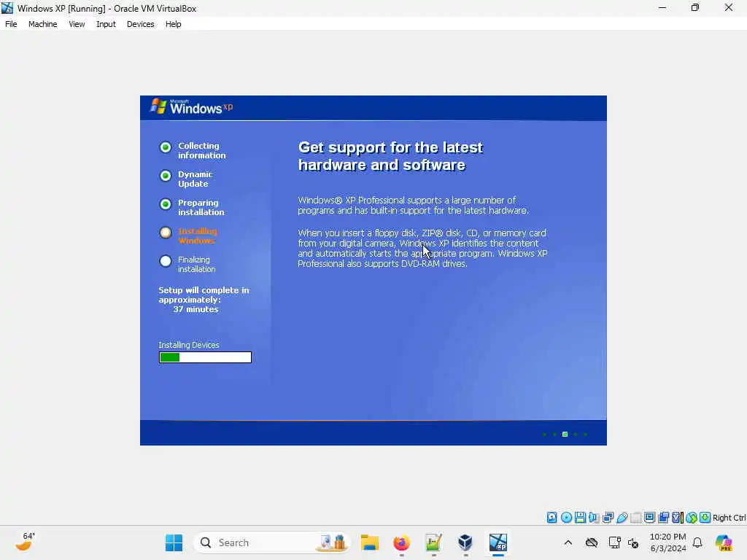Click the virtualization features V icon
This screenshot has height=560, width=747.
[678, 518]
